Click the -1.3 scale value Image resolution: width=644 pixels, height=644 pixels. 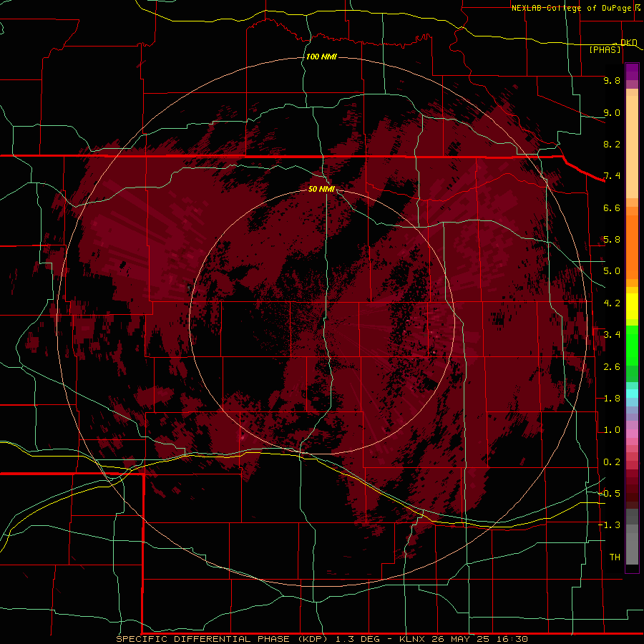[x=610, y=525]
